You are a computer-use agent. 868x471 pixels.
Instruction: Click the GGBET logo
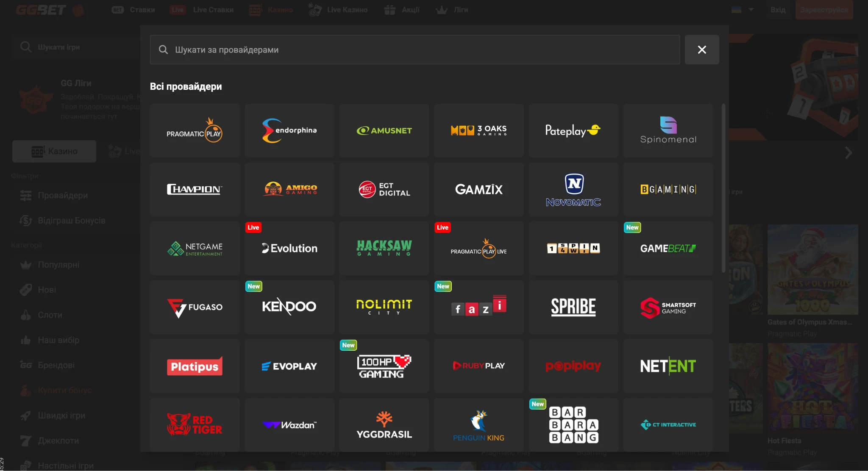tap(42, 10)
